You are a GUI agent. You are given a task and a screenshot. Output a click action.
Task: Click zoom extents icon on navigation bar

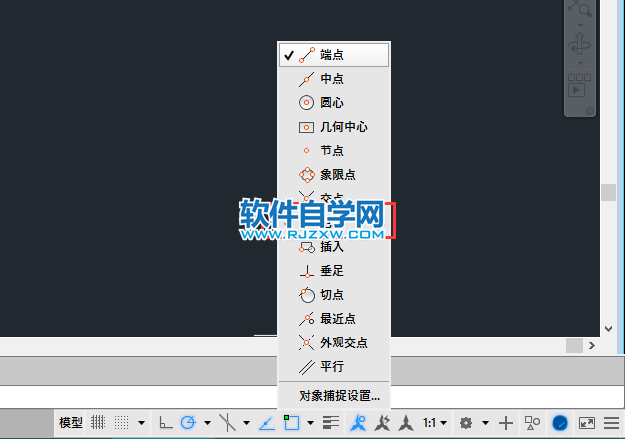pos(580,8)
